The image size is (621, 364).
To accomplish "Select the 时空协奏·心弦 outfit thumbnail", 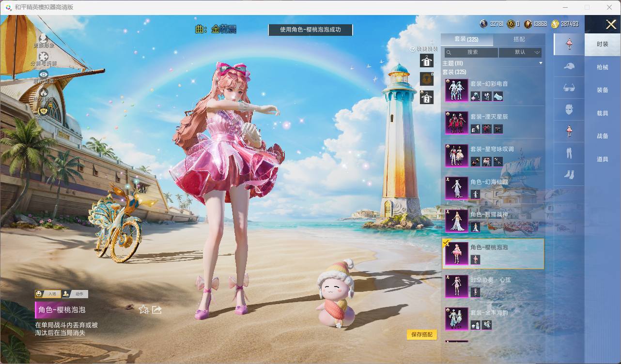I will click(457, 286).
